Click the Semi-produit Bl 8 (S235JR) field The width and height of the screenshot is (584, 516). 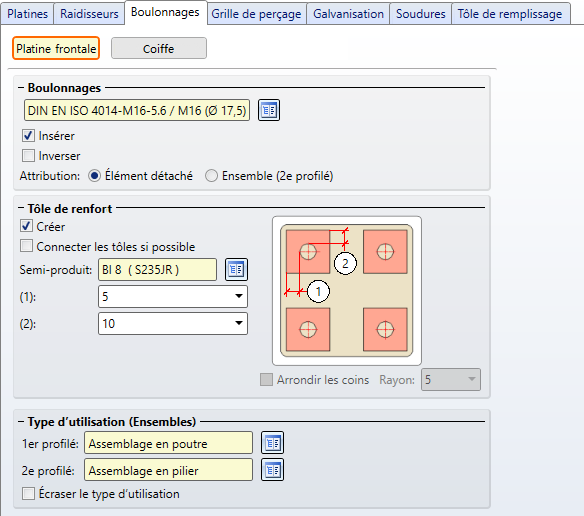[157, 269]
